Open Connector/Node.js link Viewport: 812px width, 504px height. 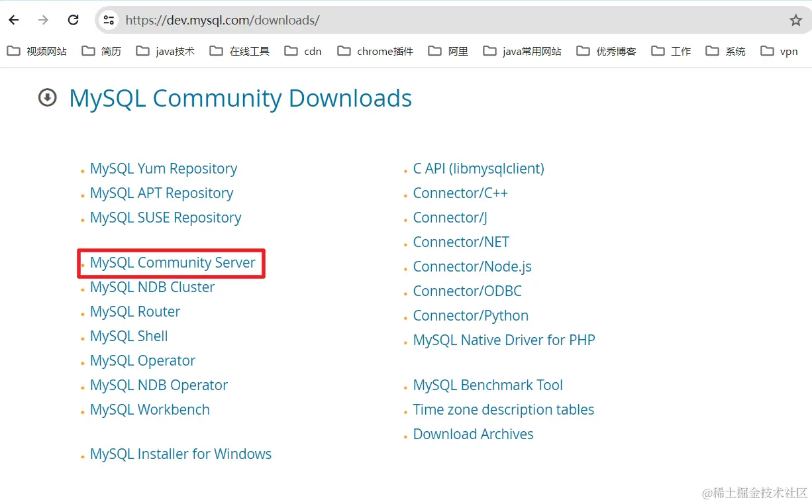click(x=472, y=267)
